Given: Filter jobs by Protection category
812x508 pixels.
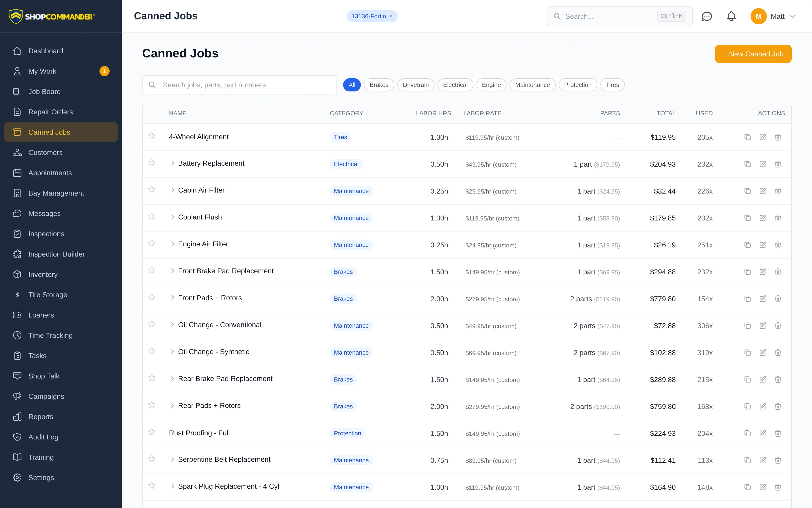Looking at the screenshot, I should 578,85.
